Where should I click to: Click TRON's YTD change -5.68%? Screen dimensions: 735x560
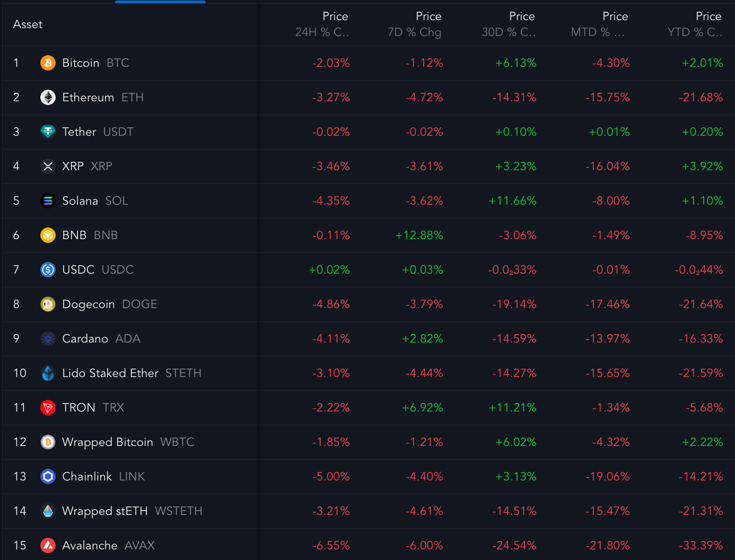(704, 408)
